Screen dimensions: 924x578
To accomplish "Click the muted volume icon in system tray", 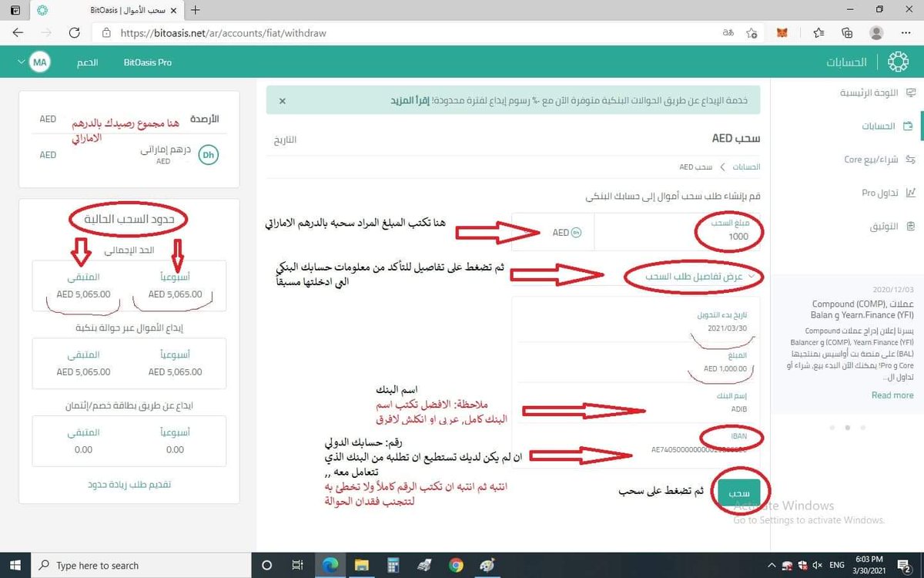I will (x=817, y=566).
